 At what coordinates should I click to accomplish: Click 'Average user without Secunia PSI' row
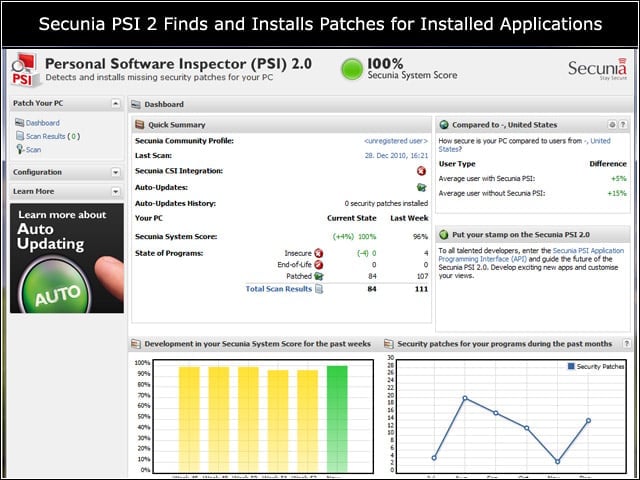coord(532,193)
